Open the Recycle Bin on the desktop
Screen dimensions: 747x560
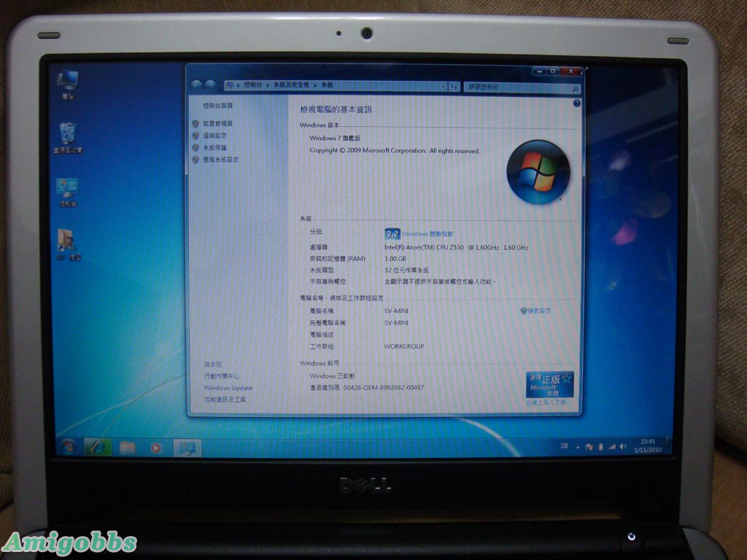(67, 133)
